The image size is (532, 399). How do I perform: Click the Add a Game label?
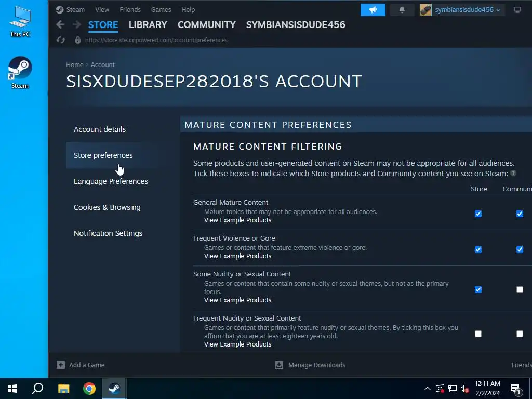[x=87, y=365]
